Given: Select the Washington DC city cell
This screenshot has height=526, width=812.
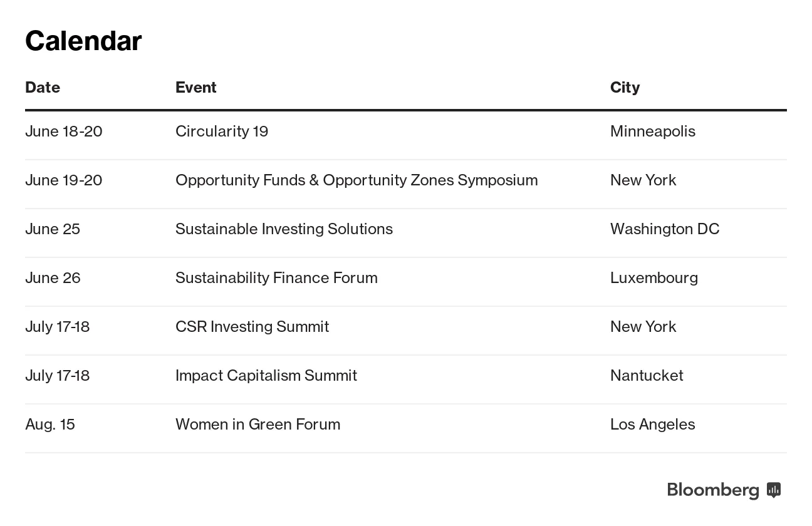Looking at the screenshot, I should [x=664, y=229].
